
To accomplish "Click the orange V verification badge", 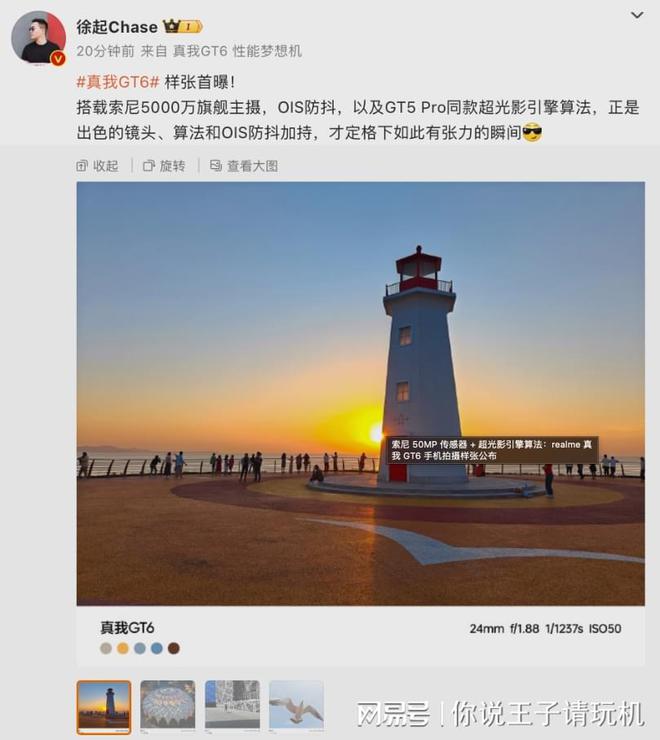I will [58, 59].
